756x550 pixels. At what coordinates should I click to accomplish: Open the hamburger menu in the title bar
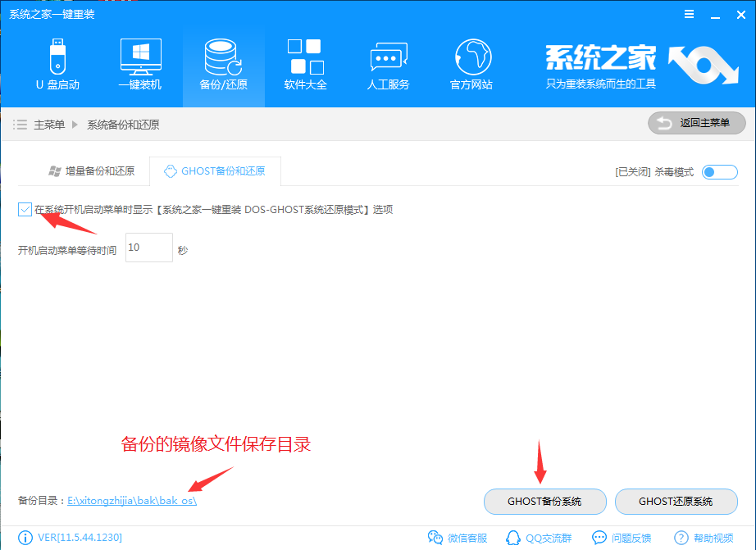click(689, 13)
